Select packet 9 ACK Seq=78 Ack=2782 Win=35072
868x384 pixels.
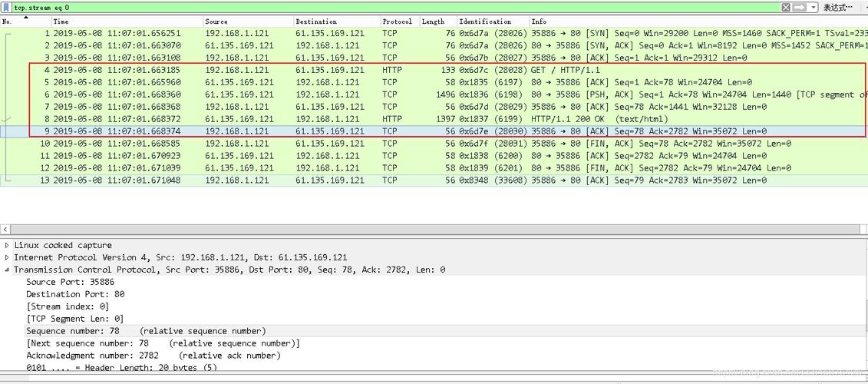click(434, 131)
